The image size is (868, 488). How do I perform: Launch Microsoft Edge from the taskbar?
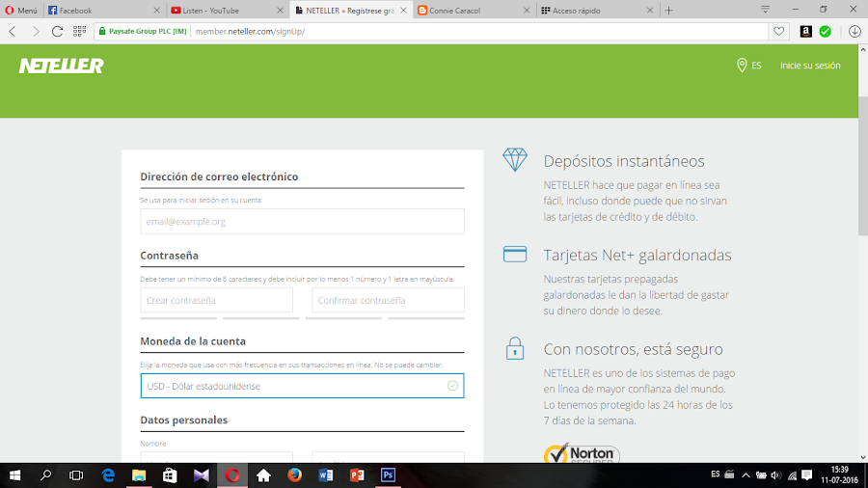click(108, 475)
